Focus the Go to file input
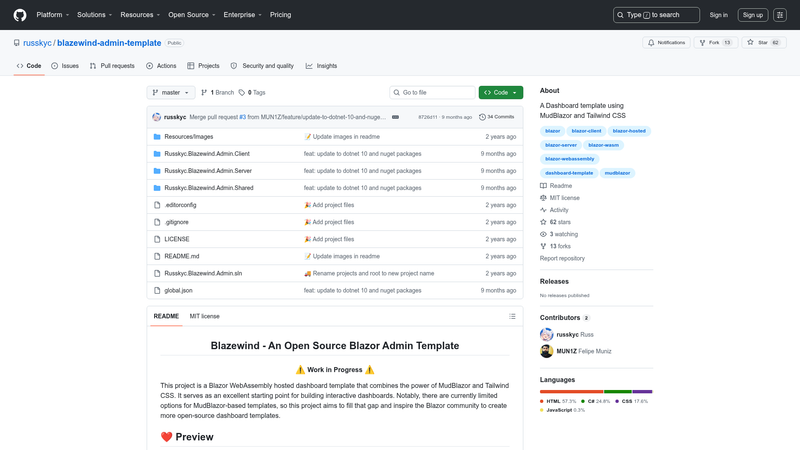This screenshot has width=800, height=450. pos(432,92)
